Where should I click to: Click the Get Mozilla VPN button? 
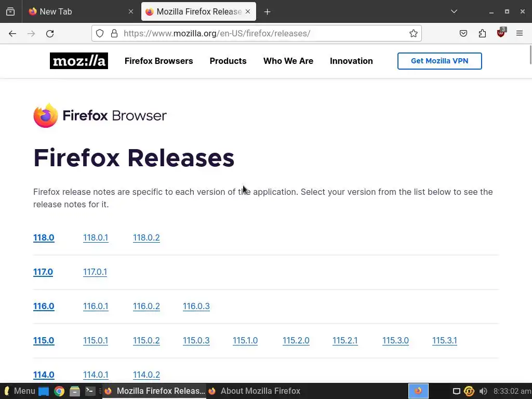(x=440, y=61)
